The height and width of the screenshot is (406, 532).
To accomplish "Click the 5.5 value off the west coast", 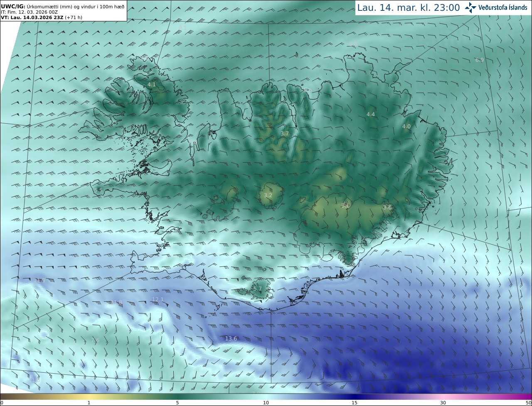I will point(99,190).
